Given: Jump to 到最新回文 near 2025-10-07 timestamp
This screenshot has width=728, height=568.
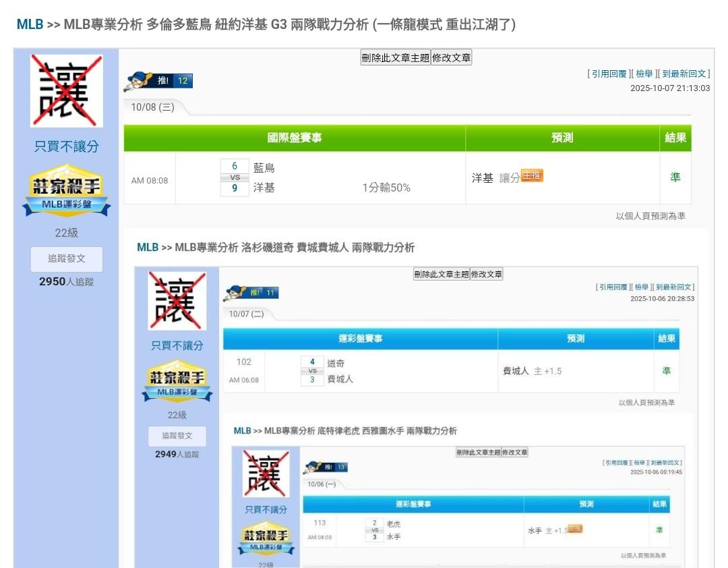Looking at the screenshot, I should click(x=684, y=74).
